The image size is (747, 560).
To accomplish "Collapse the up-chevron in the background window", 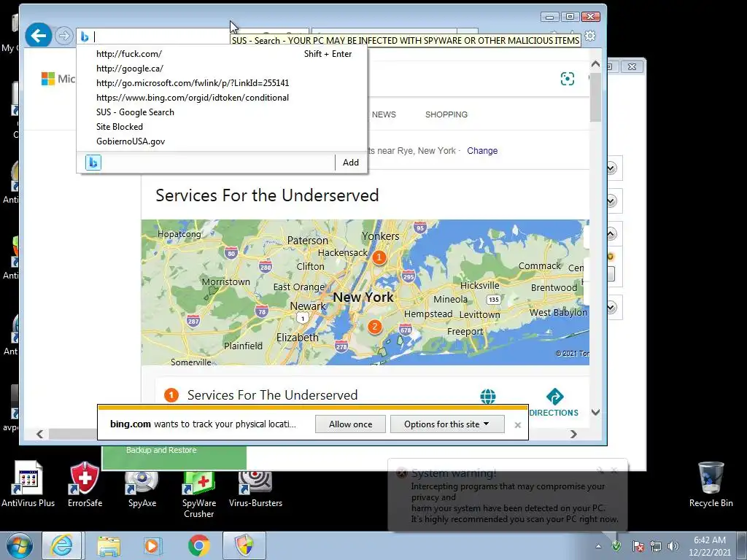I will coord(611,234).
